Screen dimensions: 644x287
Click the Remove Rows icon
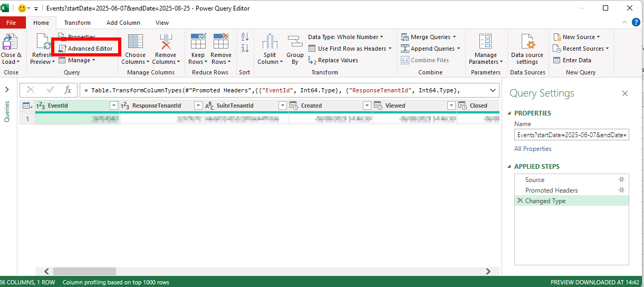pos(221,42)
